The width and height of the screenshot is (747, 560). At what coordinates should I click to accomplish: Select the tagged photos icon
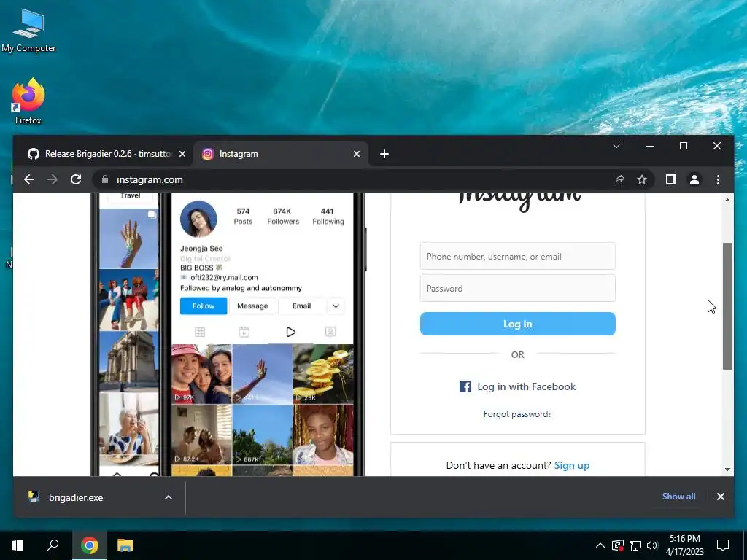click(x=330, y=332)
